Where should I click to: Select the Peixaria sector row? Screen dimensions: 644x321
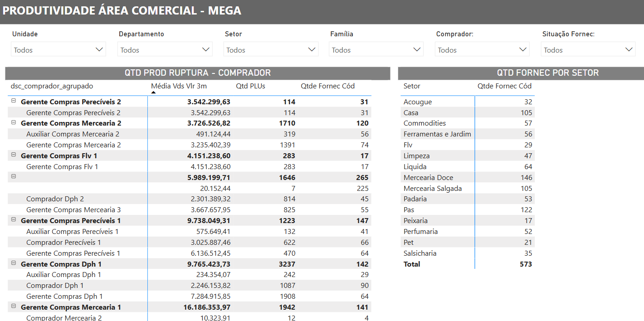point(468,220)
